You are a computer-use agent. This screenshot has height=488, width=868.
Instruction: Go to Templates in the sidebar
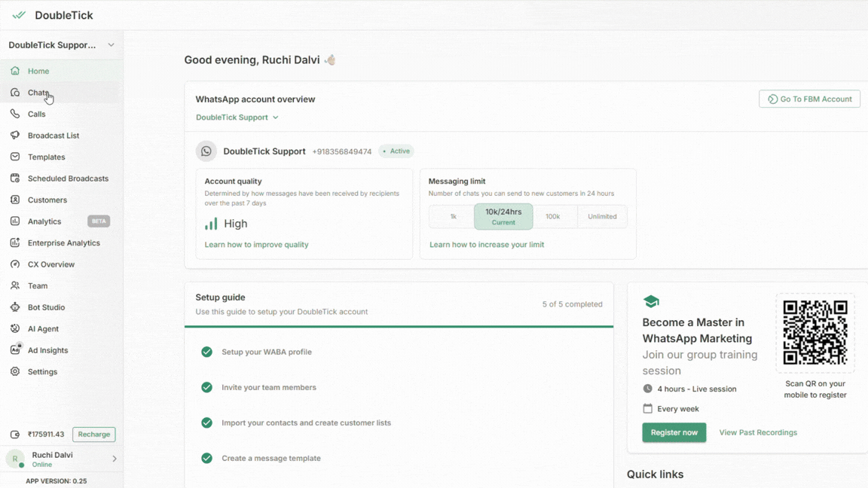(x=46, y=157)
